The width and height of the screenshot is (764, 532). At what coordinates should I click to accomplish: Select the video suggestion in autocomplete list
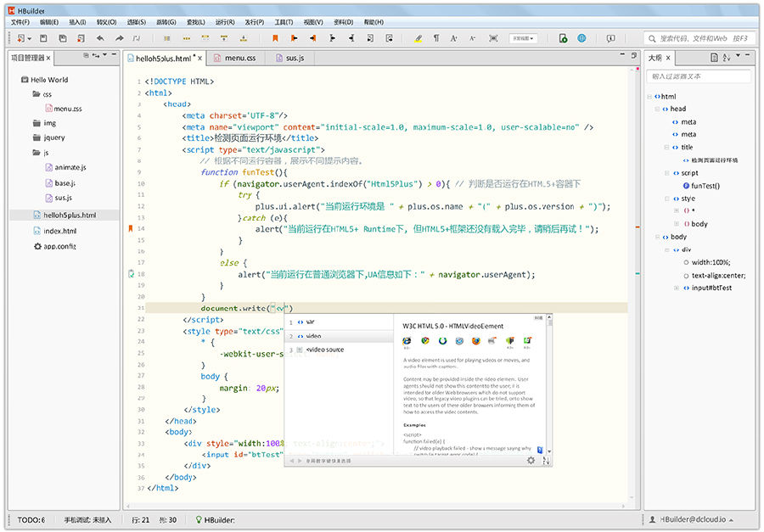tap(339, 336)
